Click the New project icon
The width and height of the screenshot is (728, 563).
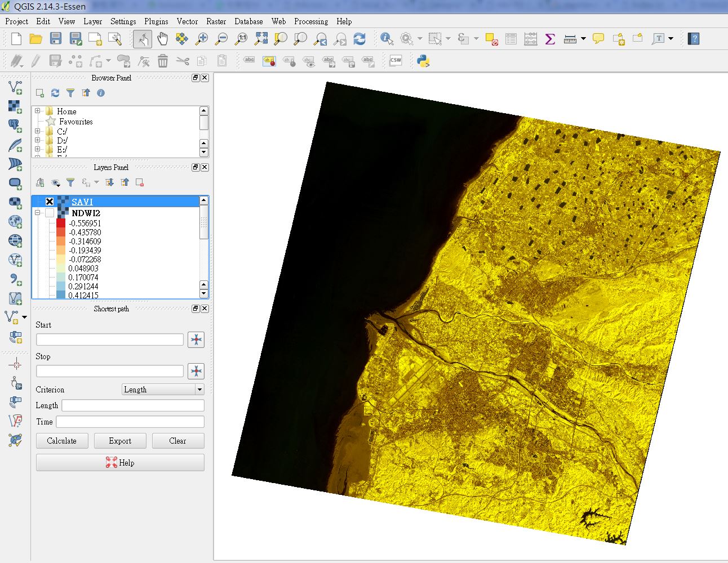16,39
